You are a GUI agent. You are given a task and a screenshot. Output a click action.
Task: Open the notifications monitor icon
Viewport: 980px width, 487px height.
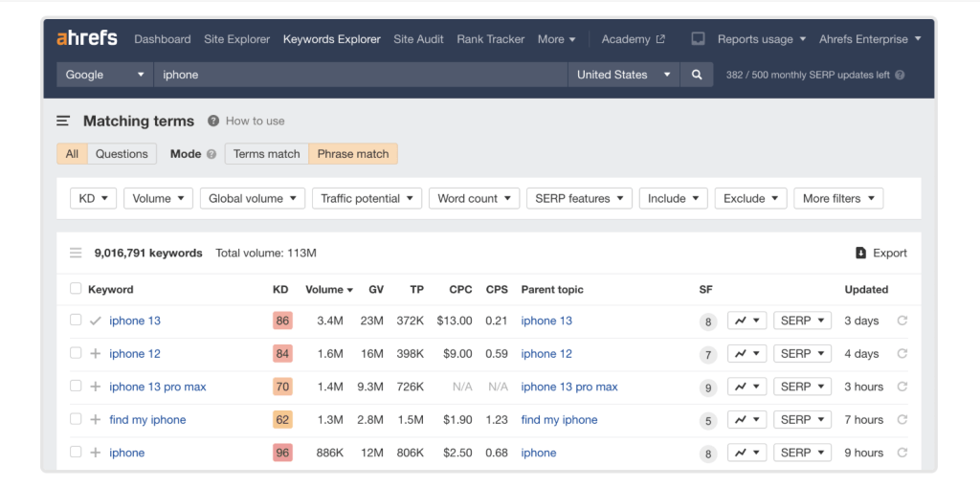coord(698,39)
